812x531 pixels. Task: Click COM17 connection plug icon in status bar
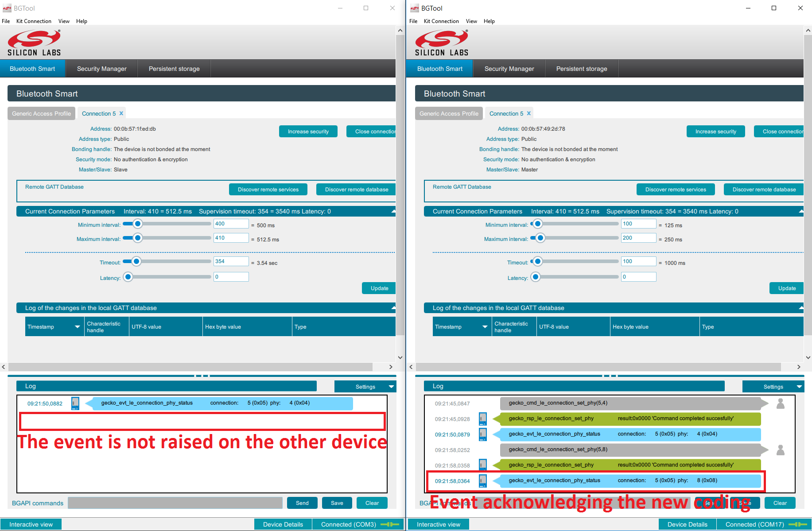[x=797, y=524]
